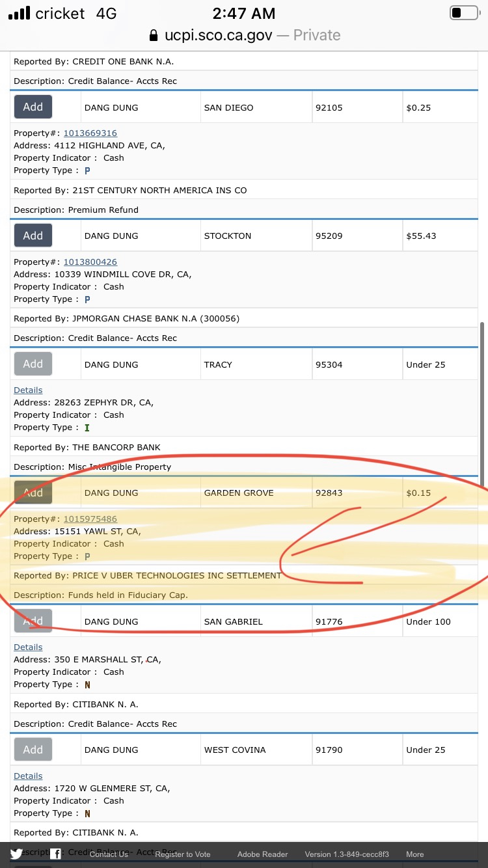Click disabled Add button for Tracy
This screenshot has width=488, height=868.
33,364
